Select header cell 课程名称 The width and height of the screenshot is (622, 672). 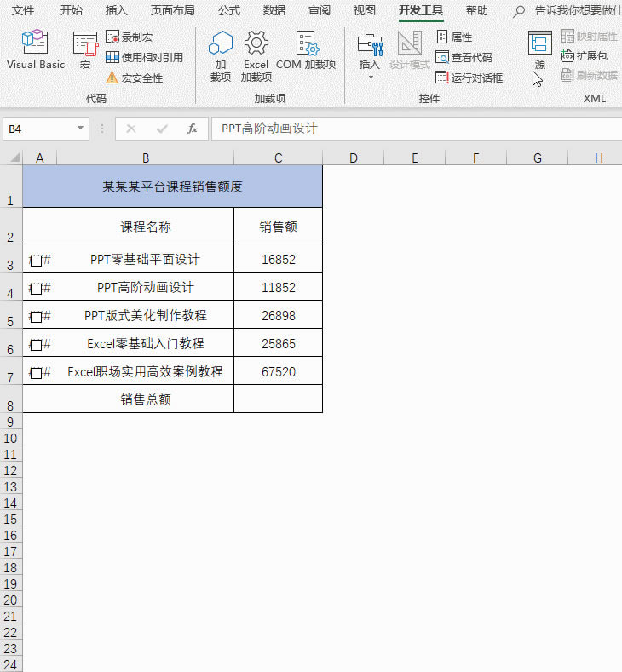146,227
